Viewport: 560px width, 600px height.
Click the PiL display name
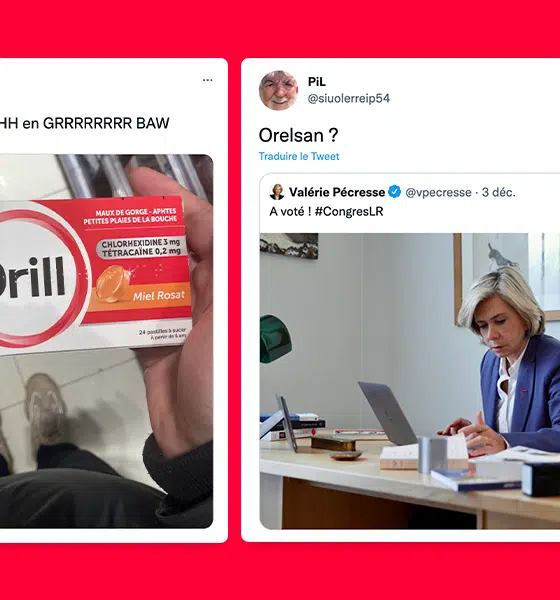click(317, 82)
